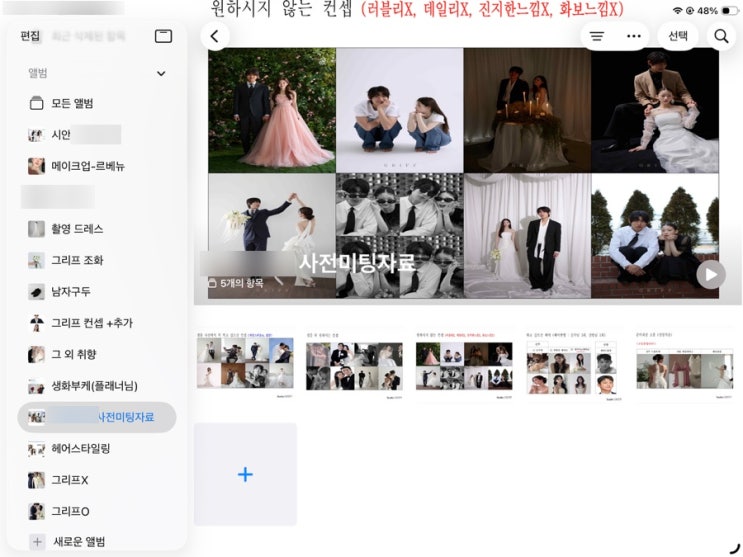743x557 pixels.
Task: Click the 5개의 항목 item count label
Action: coord(236,283)
